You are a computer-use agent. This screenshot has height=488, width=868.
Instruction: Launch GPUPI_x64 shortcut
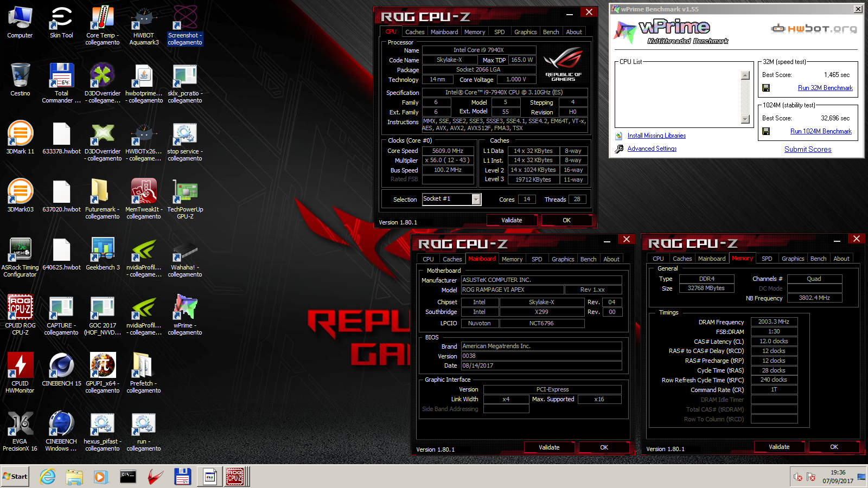pyautogui.click(x=103, y=373)
